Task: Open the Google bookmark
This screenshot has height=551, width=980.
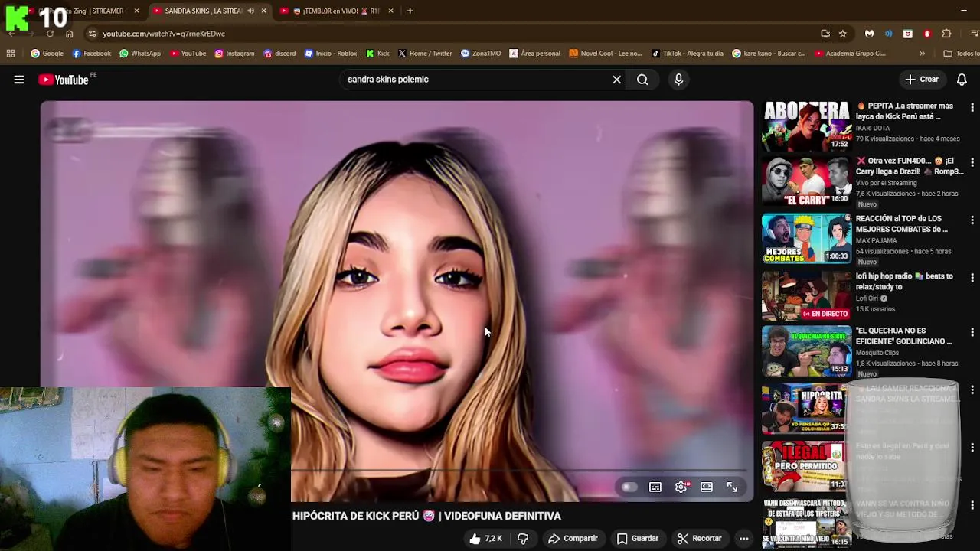Action: pyautogui.click(x=47, y=54)
